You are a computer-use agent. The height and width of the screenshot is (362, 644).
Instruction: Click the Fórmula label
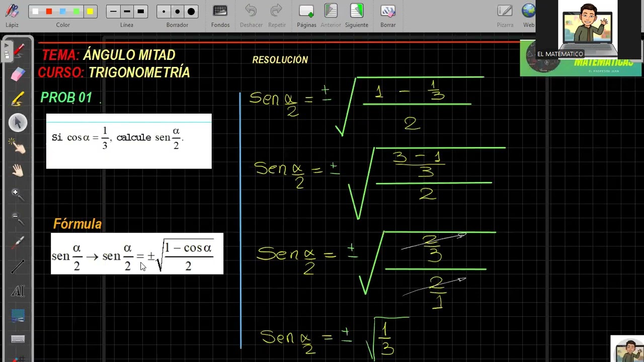[77, 224]
